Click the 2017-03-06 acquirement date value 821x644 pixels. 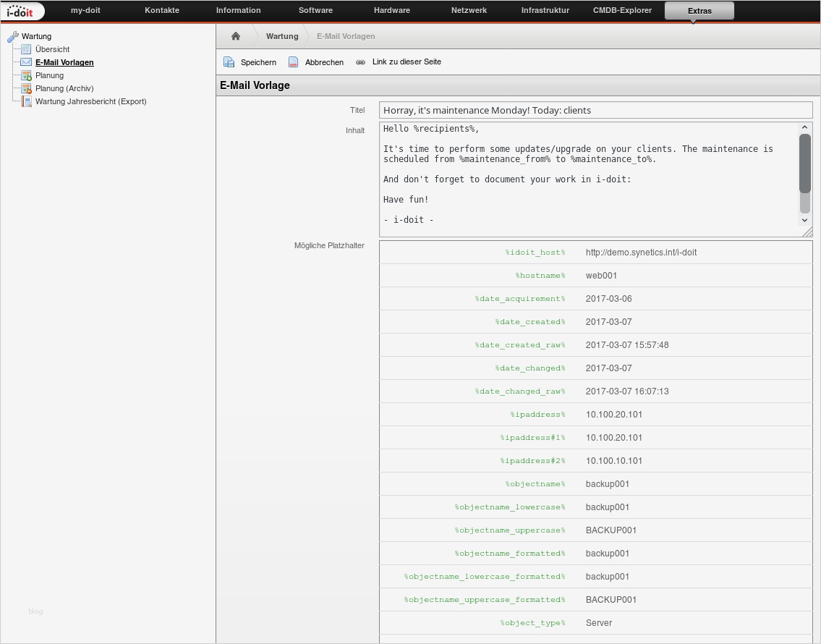[x=608, y=298]
